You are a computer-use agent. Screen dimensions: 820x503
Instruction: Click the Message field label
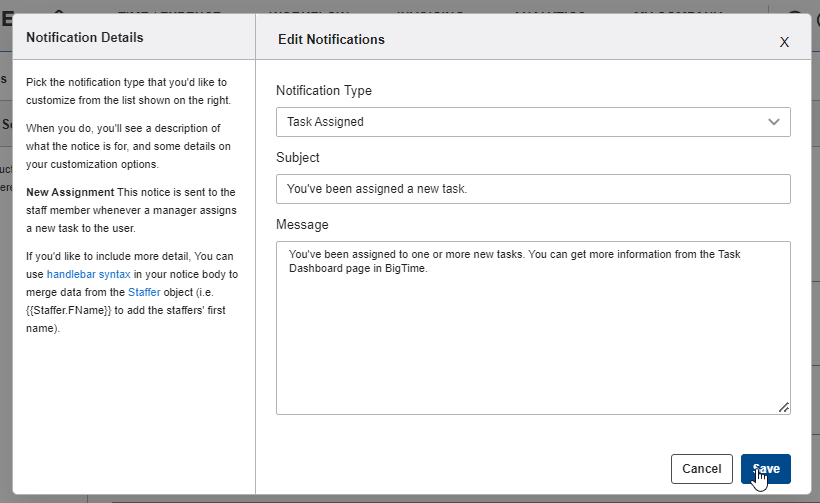[x=302, y=225]
